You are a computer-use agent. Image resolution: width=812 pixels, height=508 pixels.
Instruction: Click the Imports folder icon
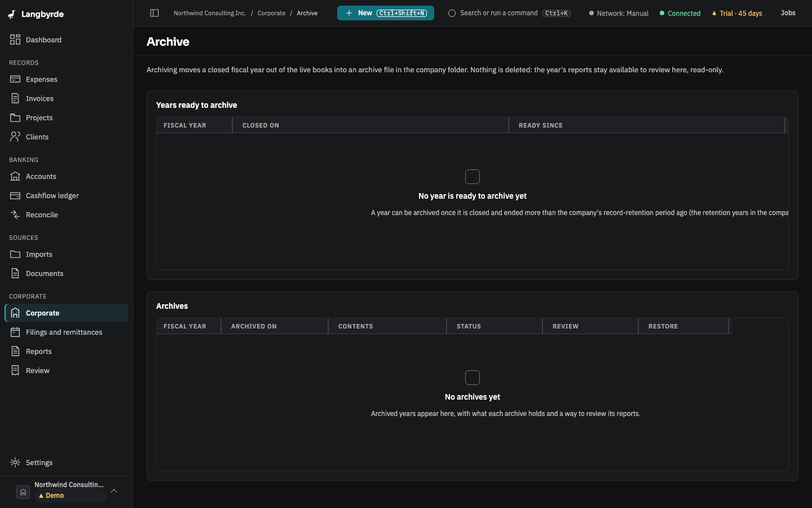point(15,254)
